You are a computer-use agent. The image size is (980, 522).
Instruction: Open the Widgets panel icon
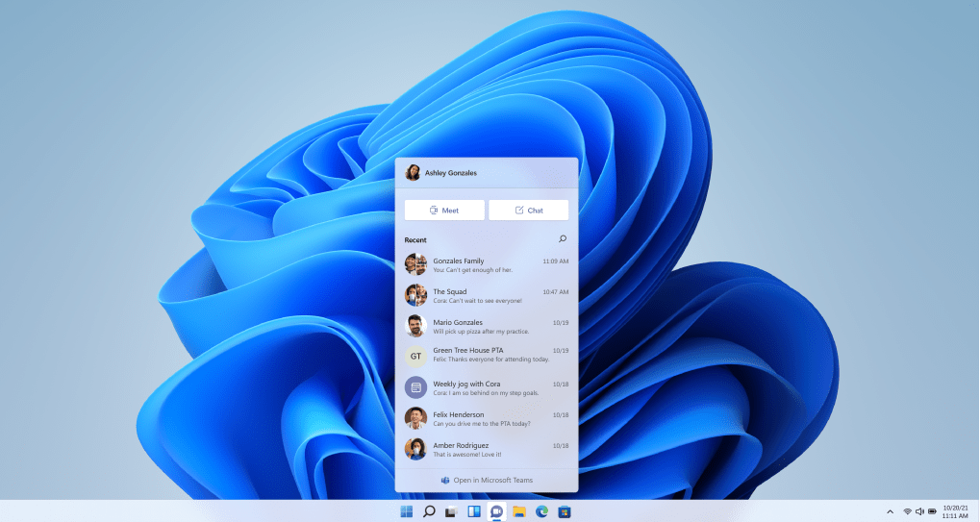tap(474, 511)
